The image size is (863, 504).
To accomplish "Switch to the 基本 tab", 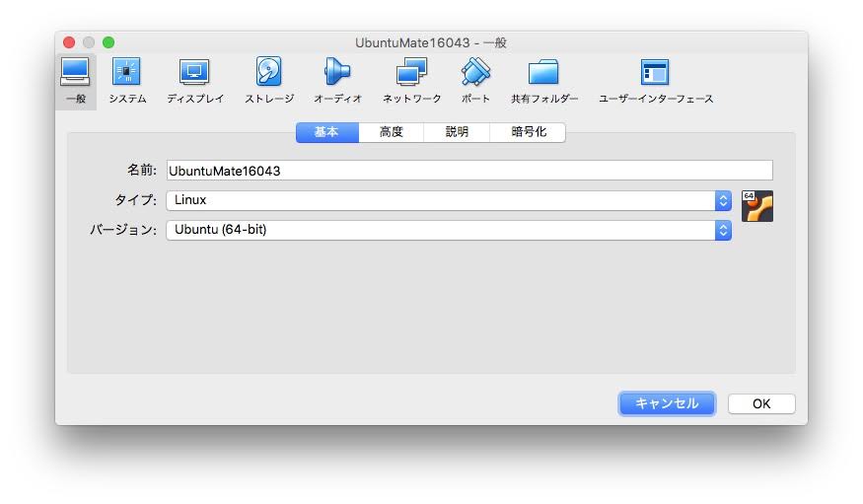I will [326, 132].
